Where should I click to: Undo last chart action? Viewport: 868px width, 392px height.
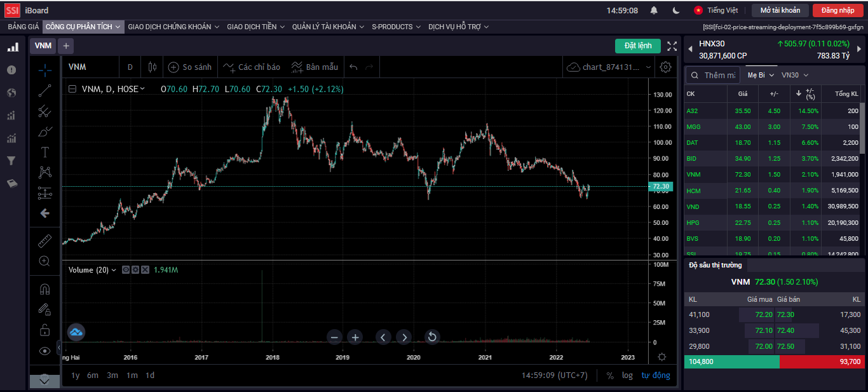(354, 67)
